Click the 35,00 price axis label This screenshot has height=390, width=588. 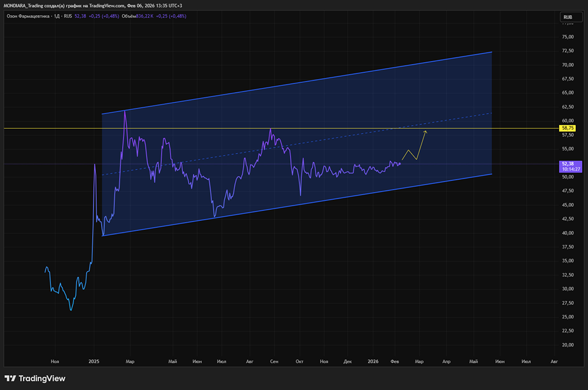[568, 261]
